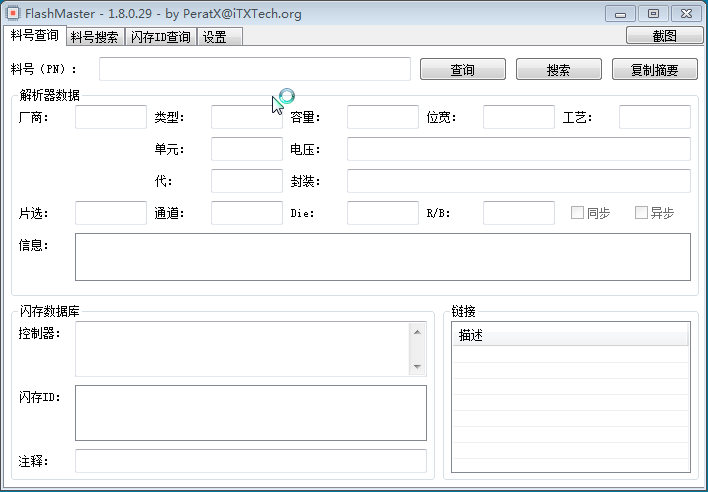The height and width of the screenshot is (492, 708).
Task: Click the 闪存ID text box
Action: coord(250,413)
